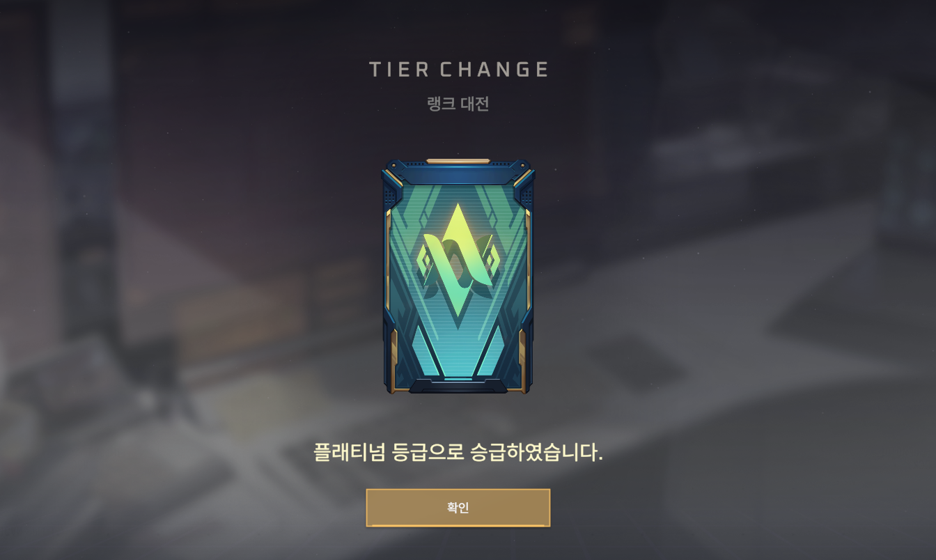Click the card's bottom-left gold edge trim
936x560 pixels.
(392, 359)
